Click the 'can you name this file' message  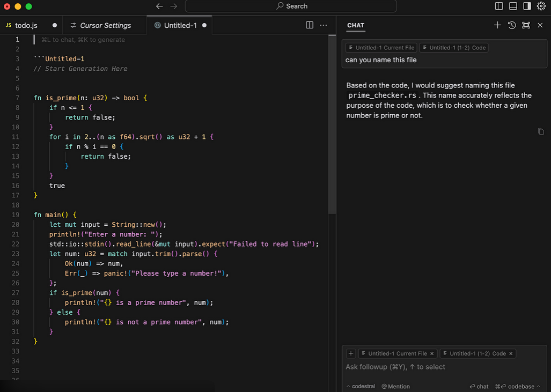click(381, 60)
